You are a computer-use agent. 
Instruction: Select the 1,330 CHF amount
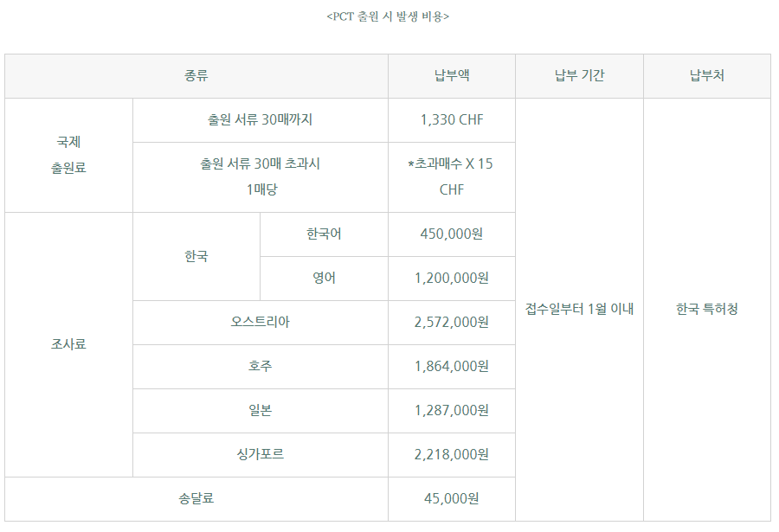click(452, 120)
